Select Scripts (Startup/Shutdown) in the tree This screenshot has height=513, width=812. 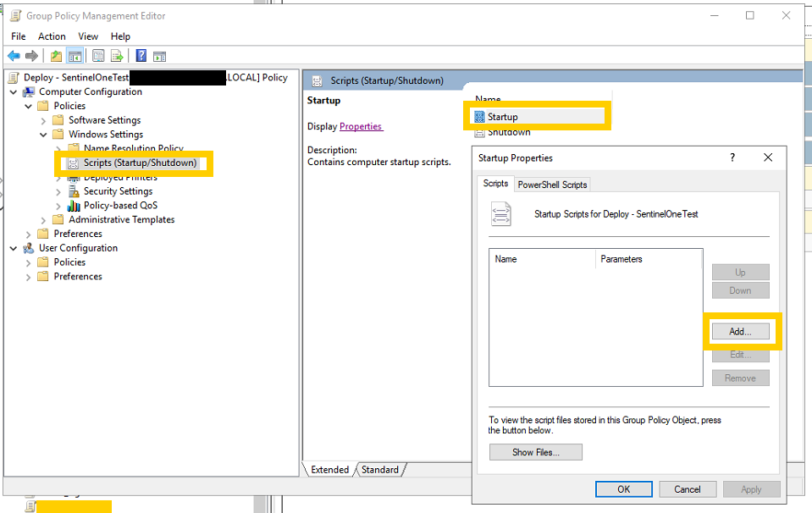point(140,163)
